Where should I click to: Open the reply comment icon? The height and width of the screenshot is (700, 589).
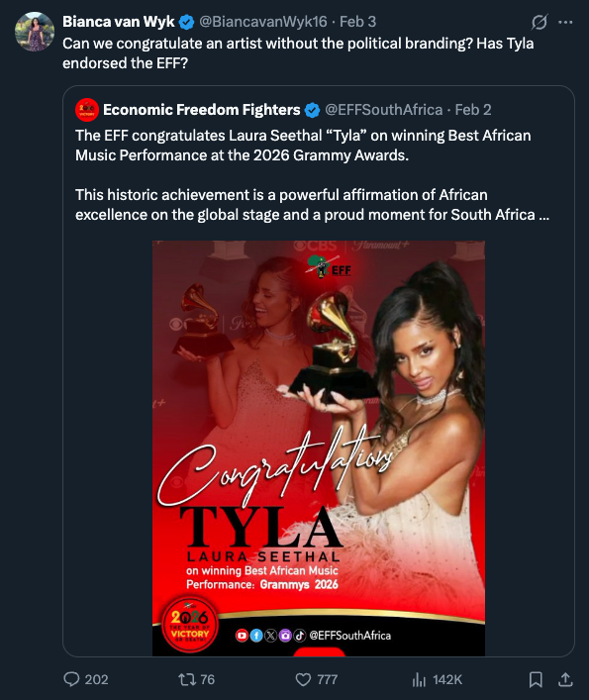(x=71, y=679)
